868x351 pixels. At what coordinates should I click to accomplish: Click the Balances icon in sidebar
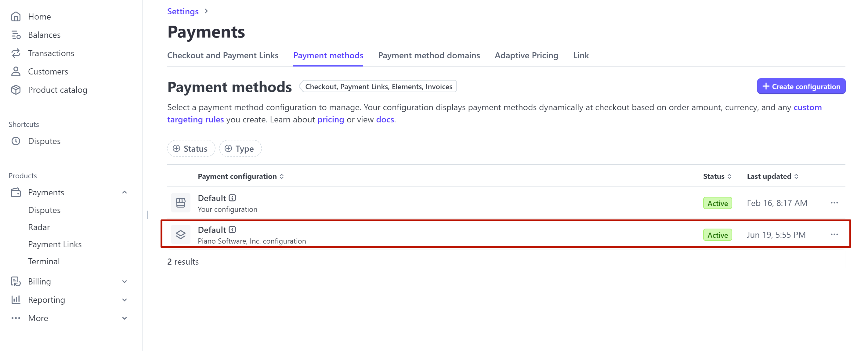16,35
